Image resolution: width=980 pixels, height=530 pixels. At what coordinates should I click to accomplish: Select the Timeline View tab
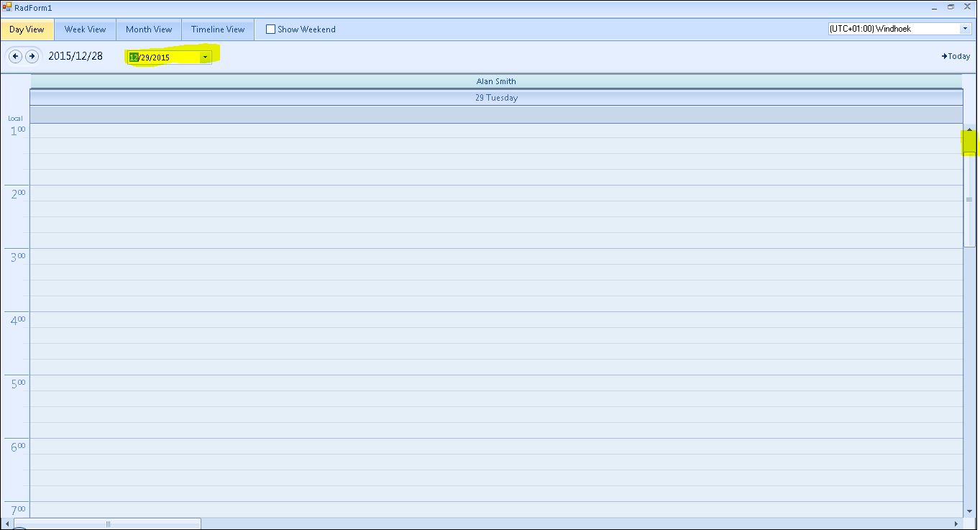218,29
